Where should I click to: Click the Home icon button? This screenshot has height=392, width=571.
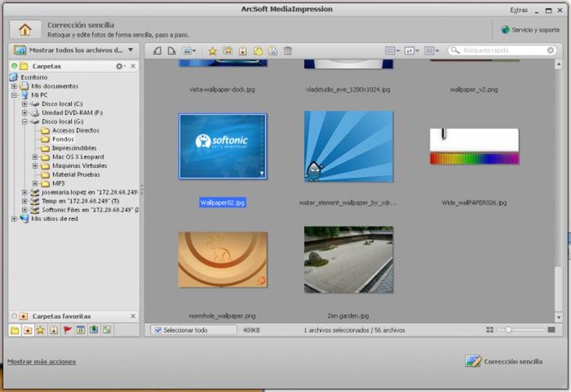(25, 29)
